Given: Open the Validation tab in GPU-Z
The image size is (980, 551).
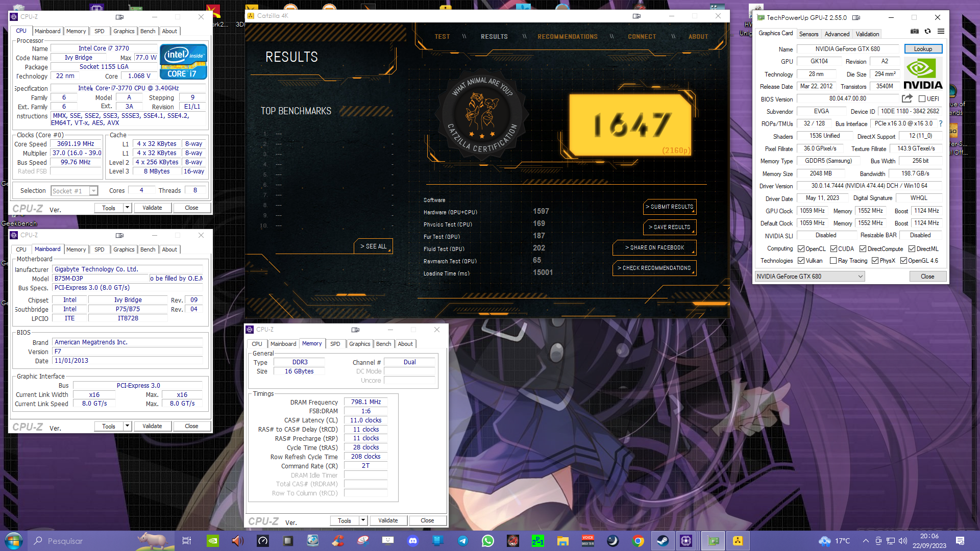Looking at the screenshot, I should (x=867, y=34).
